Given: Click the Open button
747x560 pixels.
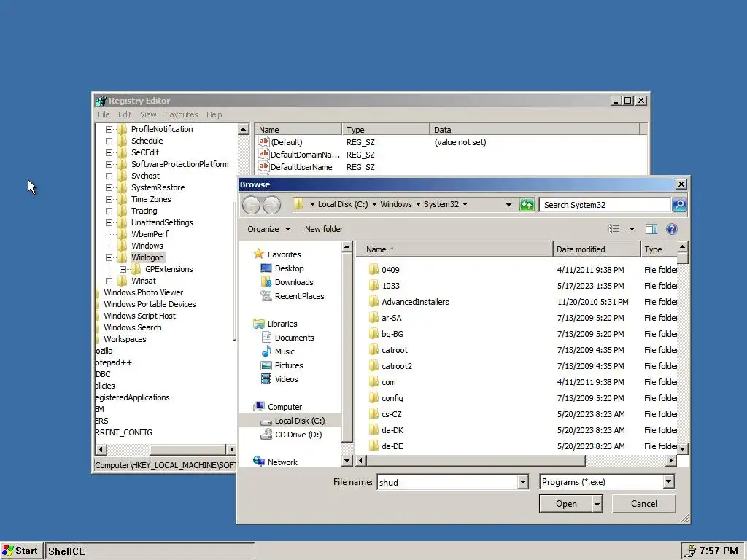Looking at the screenshot, I should 566,504.
